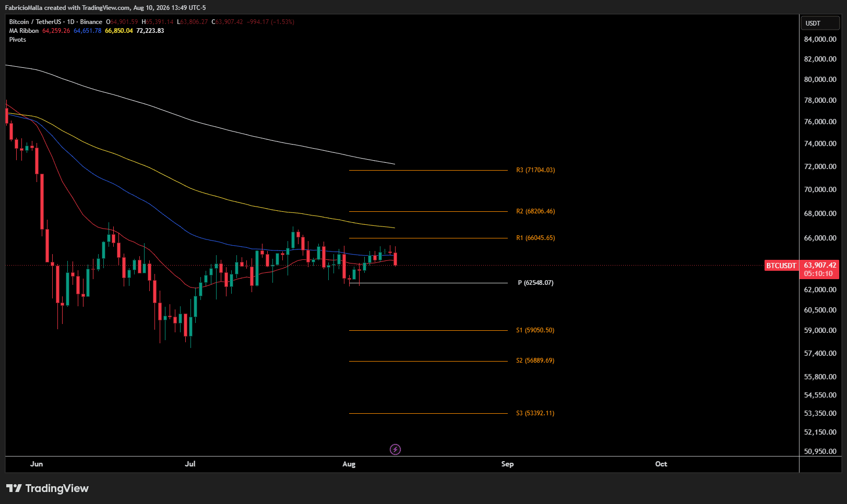Click the Bitcoin / TetherUS chart title
This screenshot has width=847, height=504.
(56, 22)
